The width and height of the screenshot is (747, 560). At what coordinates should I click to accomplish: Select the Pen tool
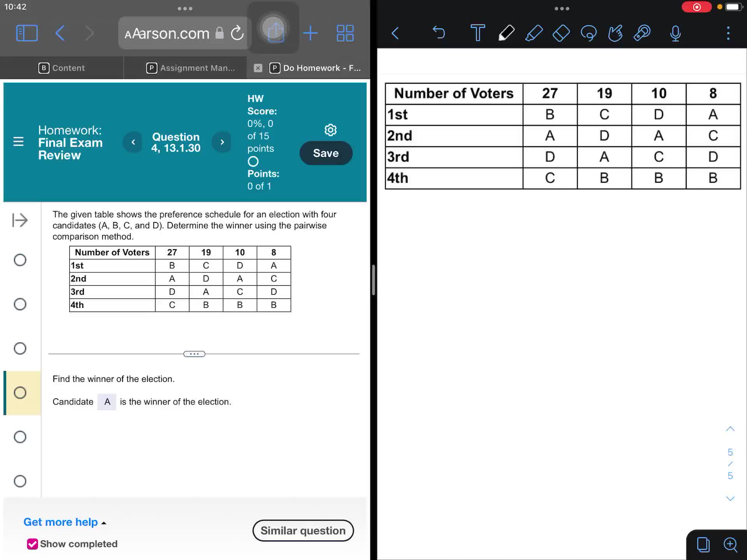(x=506, y=33)
